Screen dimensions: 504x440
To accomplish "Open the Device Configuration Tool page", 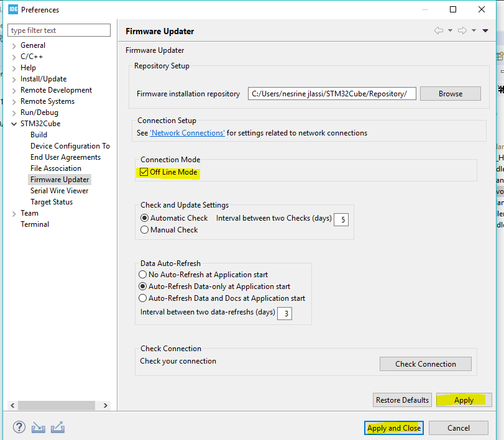I will coord(70,146).
